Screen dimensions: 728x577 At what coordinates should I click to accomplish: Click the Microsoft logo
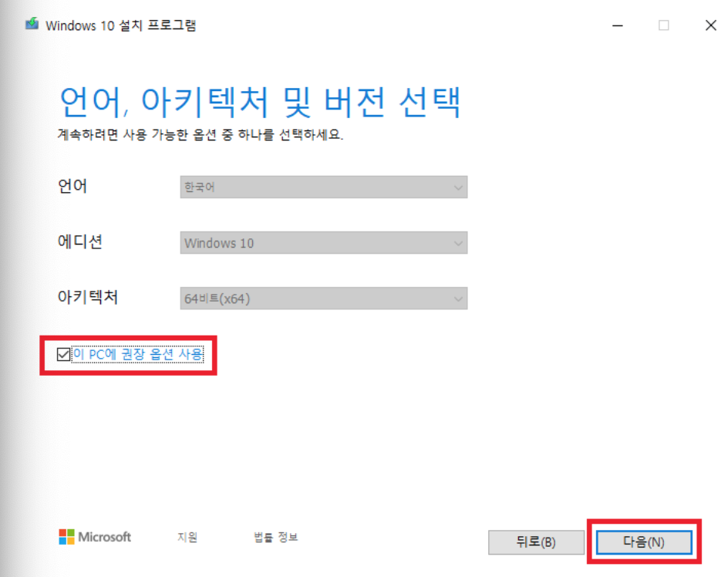(95, 537)
